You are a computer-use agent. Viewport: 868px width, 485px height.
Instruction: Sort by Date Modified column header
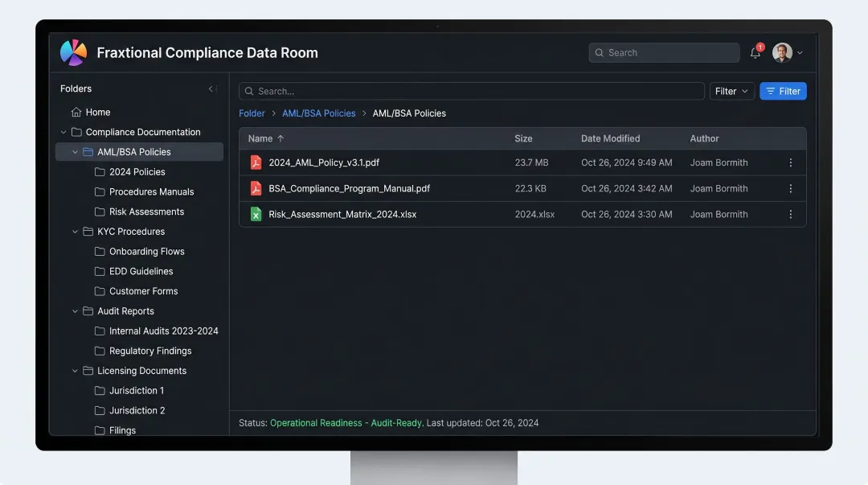pyautogui.click(x=610, y=138)
